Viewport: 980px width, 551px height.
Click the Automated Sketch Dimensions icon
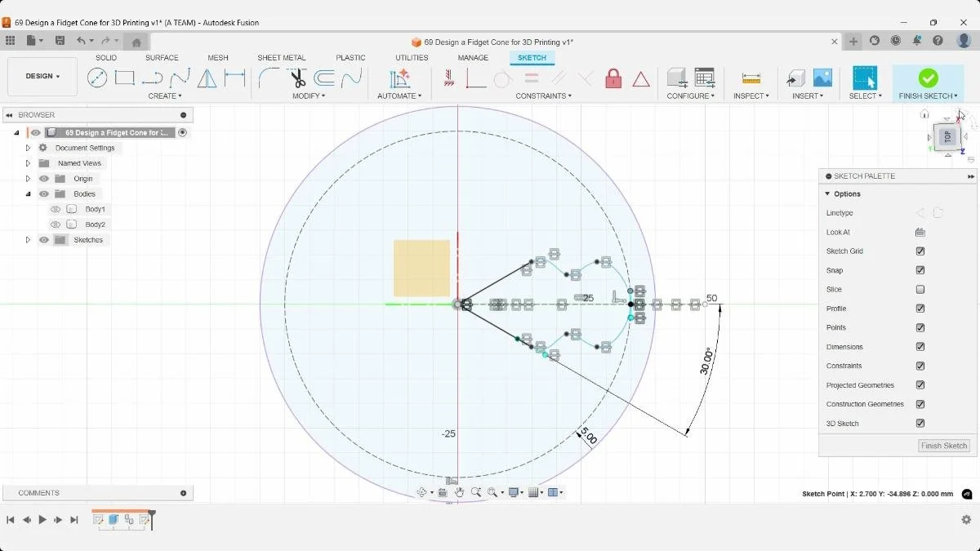[x=399, y=78]
